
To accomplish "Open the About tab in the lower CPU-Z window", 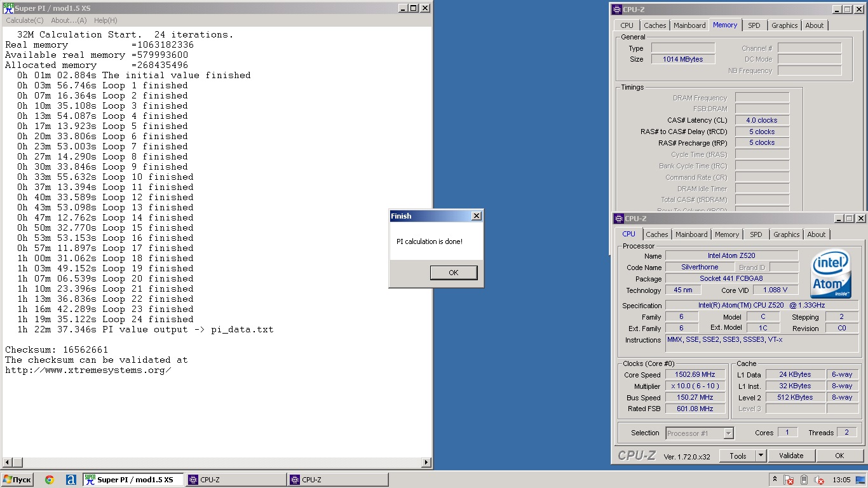I will click(x=816, y=234).
